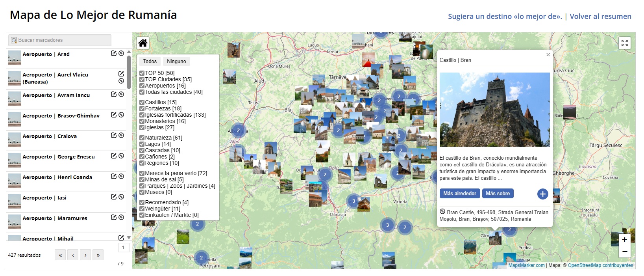The width and height of the screenshot is (644, 276).
Task: Uncheck the Castillos filter checkbox
Action: point(142,102)
